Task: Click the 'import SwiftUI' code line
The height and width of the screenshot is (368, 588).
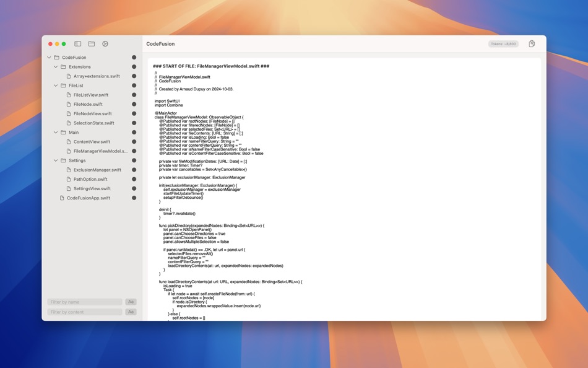Action: (x=167, y=101)
